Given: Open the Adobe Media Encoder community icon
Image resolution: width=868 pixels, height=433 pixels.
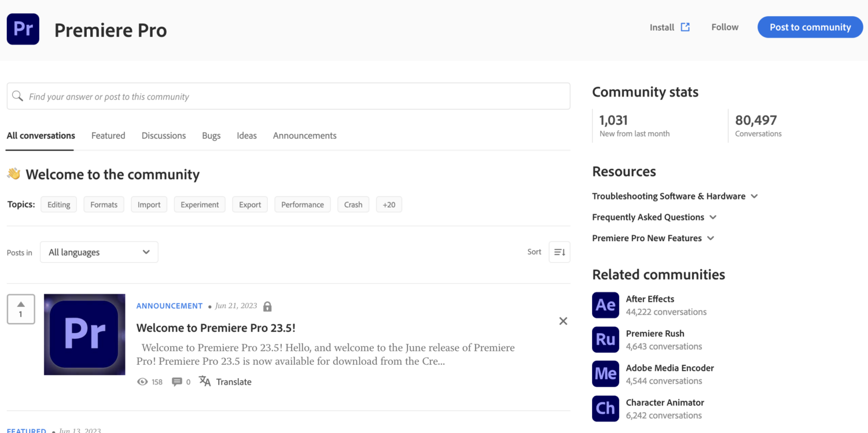Looking at the screenshot, I should [605, 374].
